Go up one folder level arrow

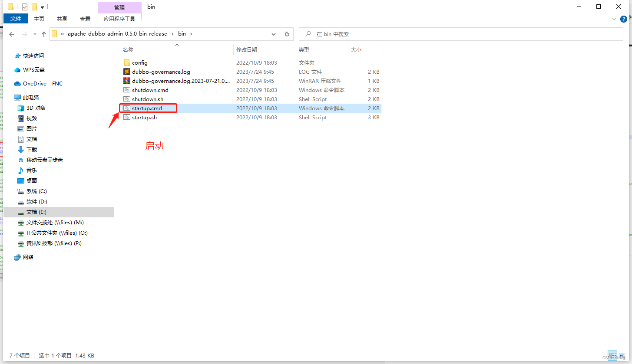[x=43, y=34]
